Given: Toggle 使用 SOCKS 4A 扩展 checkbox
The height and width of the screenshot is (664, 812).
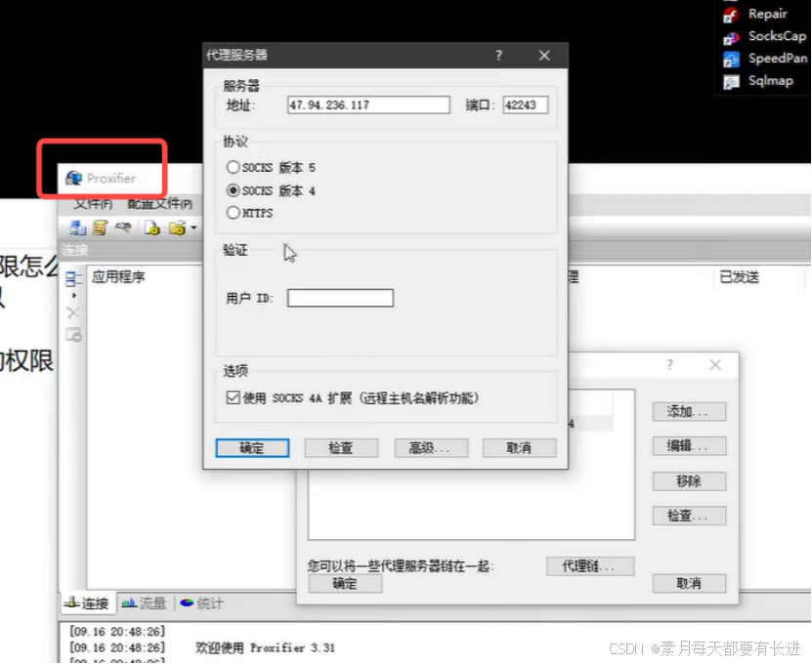Looking at the screenshot, I should point(233,397).
